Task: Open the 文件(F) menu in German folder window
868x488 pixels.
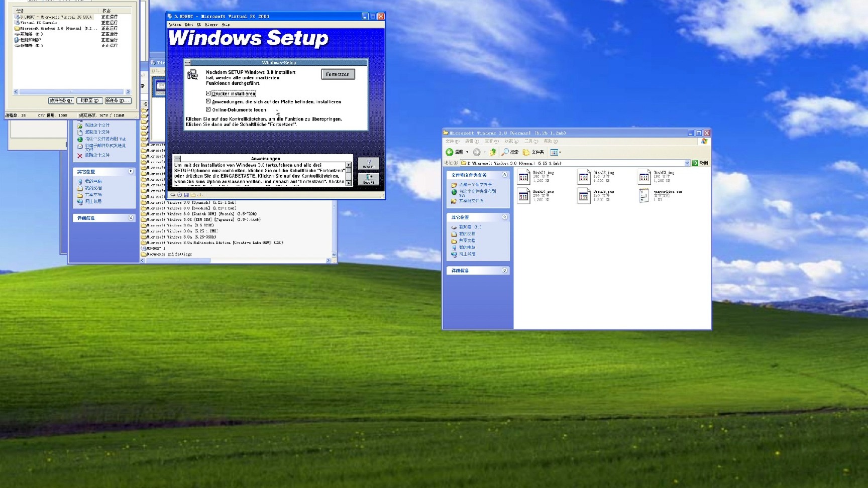Action: pos(452,142)
